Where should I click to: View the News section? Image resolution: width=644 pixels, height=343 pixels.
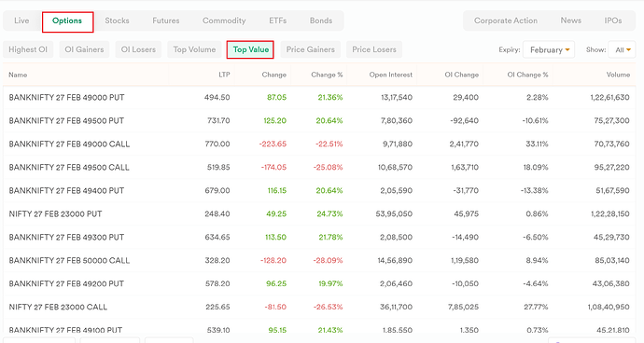571,21
